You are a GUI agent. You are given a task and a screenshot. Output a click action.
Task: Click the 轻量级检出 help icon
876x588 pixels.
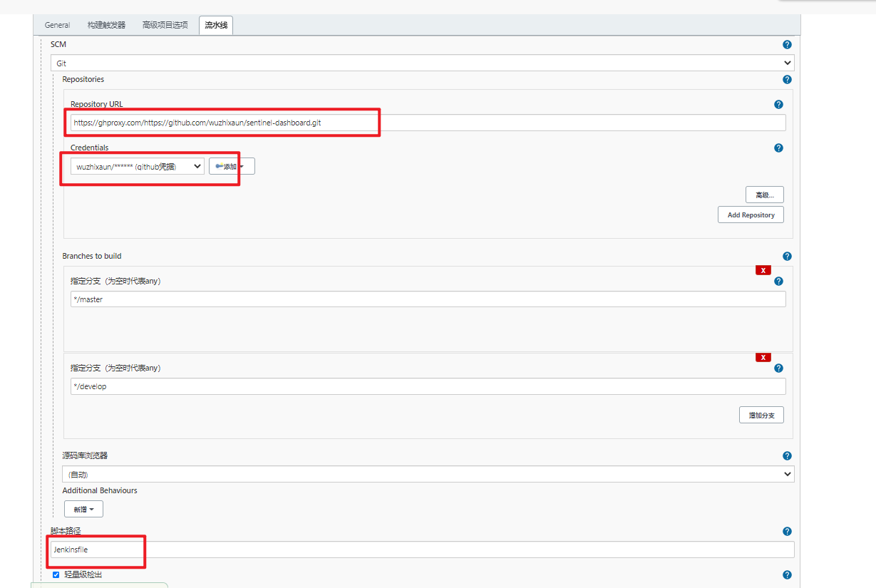coord(787,574)
